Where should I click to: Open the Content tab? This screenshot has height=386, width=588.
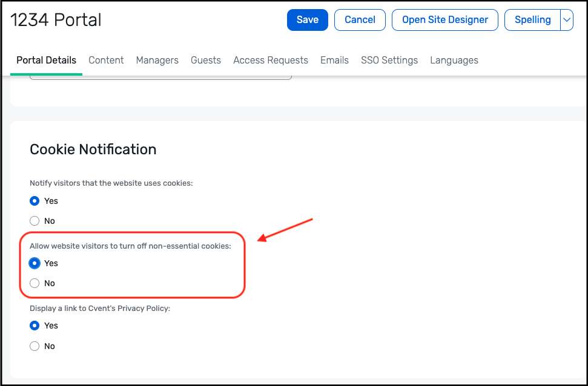pyautogui.click(x=106, y=61)
